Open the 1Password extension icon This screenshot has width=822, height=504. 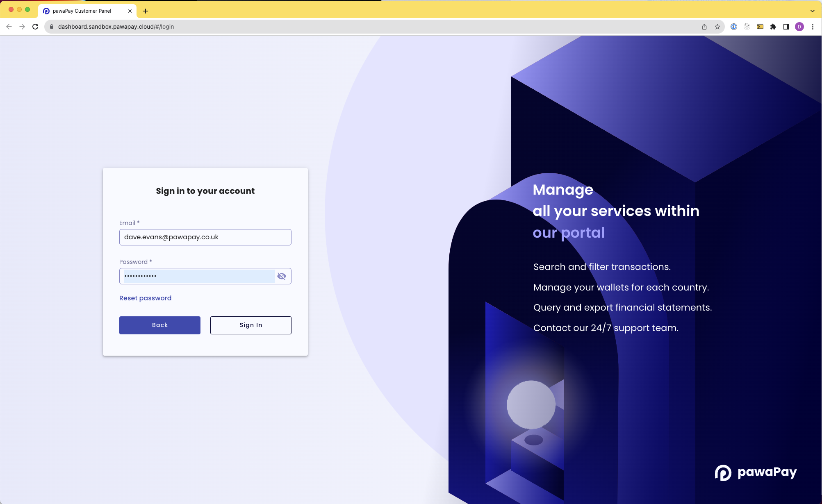point(734,27)
